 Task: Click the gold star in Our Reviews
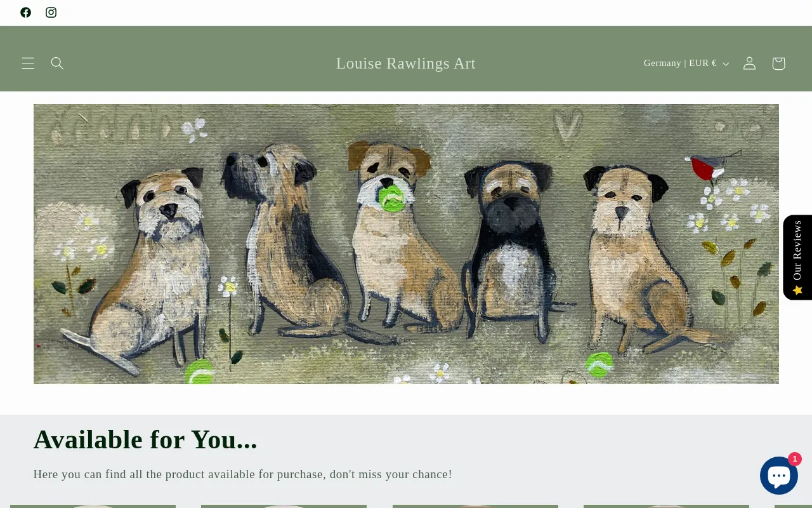click(x=797, y=290)
